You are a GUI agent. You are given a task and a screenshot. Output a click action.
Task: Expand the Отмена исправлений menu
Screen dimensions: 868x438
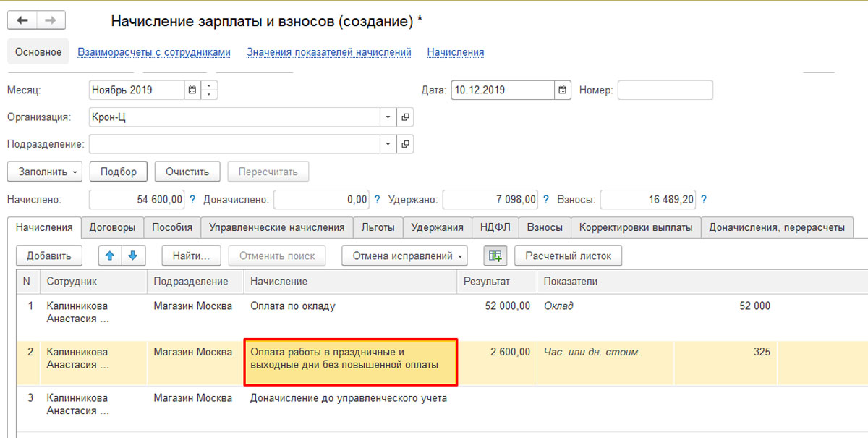click(x=404, y=256)
